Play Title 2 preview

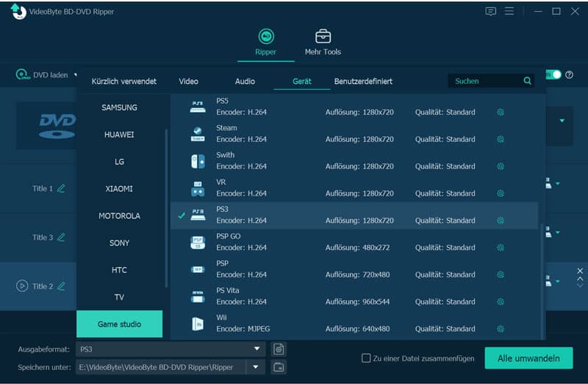(x=22, y=285)
